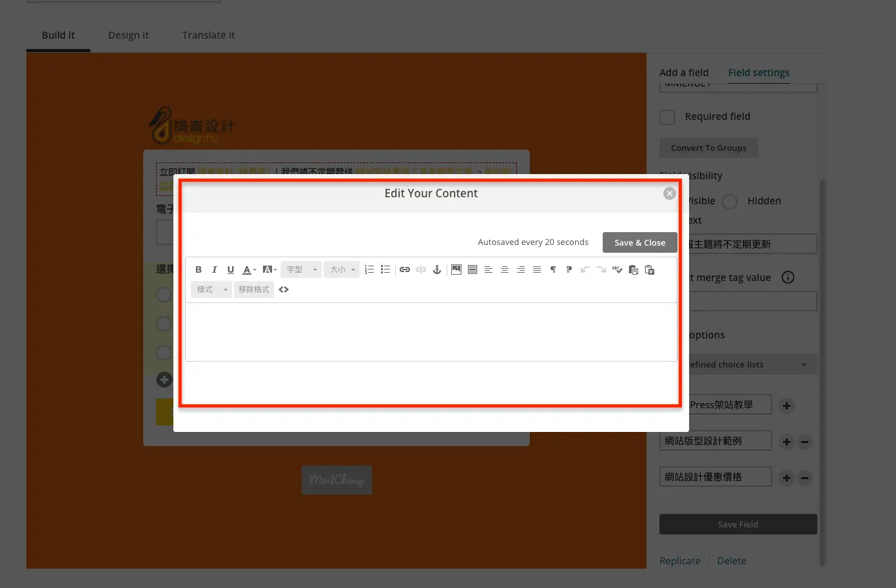Screen dimensions: 896x588
Task: Add option after 網站版型設計範例 with plus
Action: tap(786, 442)
